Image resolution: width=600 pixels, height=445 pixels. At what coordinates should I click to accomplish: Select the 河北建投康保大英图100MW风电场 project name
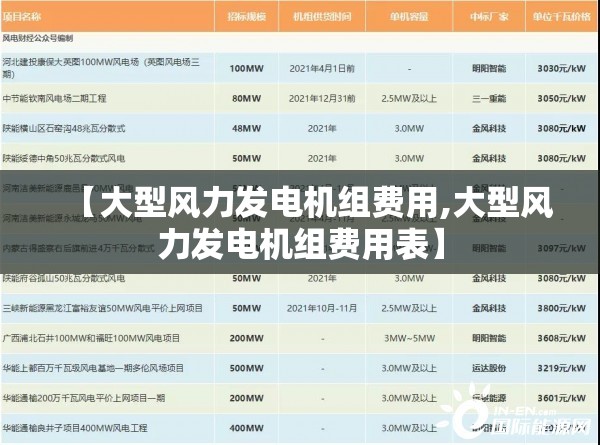pyautogui.click(x=101, y=68)
